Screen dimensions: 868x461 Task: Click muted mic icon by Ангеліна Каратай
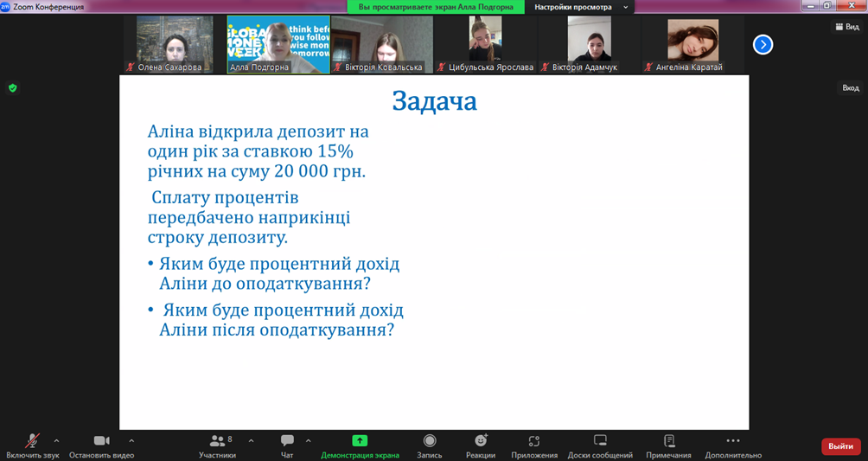(648, 67)
